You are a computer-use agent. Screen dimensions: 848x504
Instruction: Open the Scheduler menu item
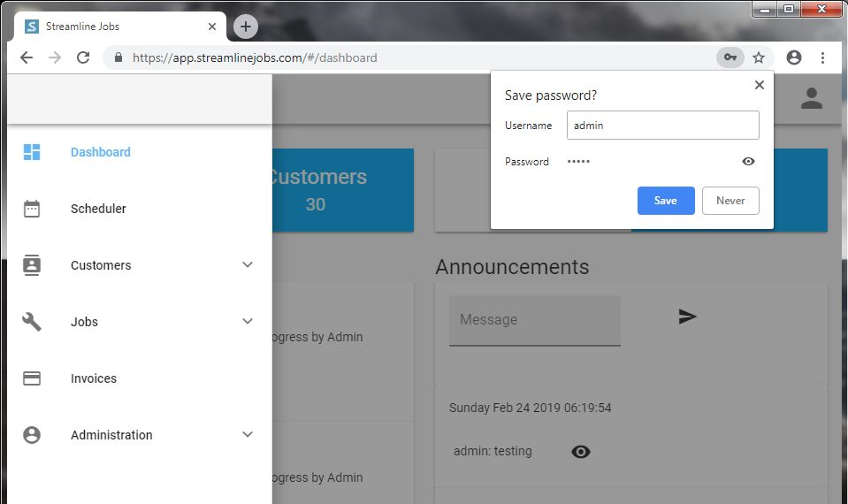[98, 209]
